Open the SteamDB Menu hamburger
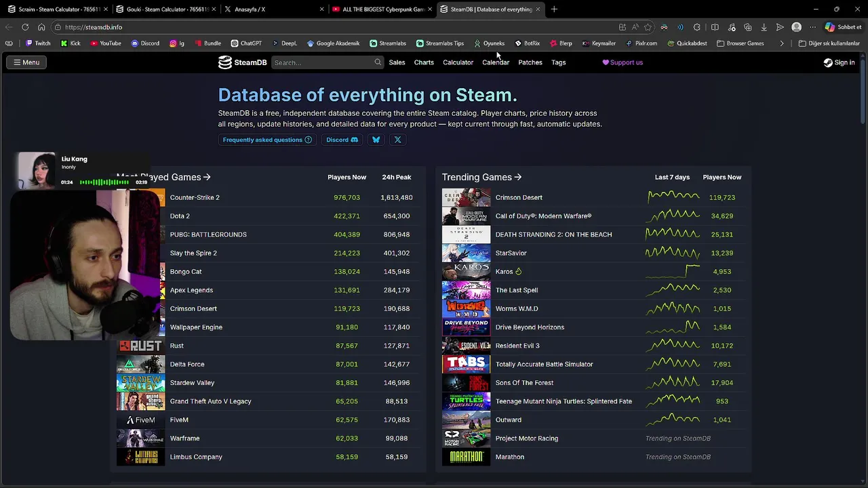This screenshot has height=488, width=868. [x=26, y=62]
